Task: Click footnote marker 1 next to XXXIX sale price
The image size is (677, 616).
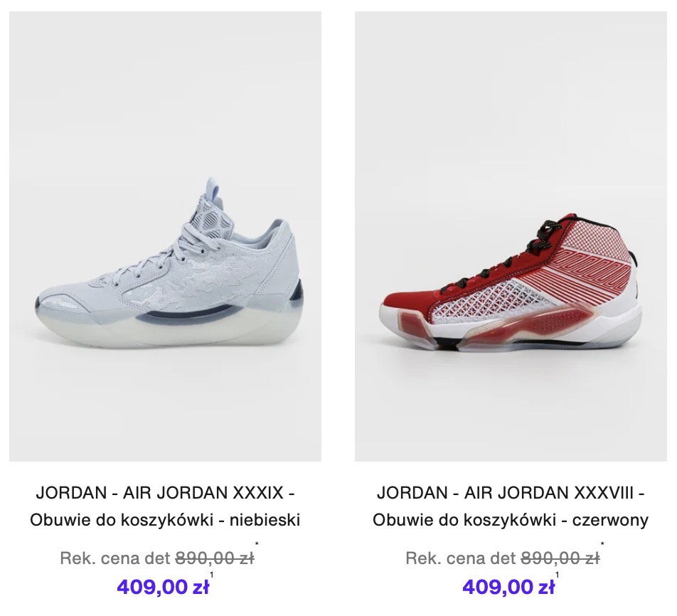Action: click(212, 575)
